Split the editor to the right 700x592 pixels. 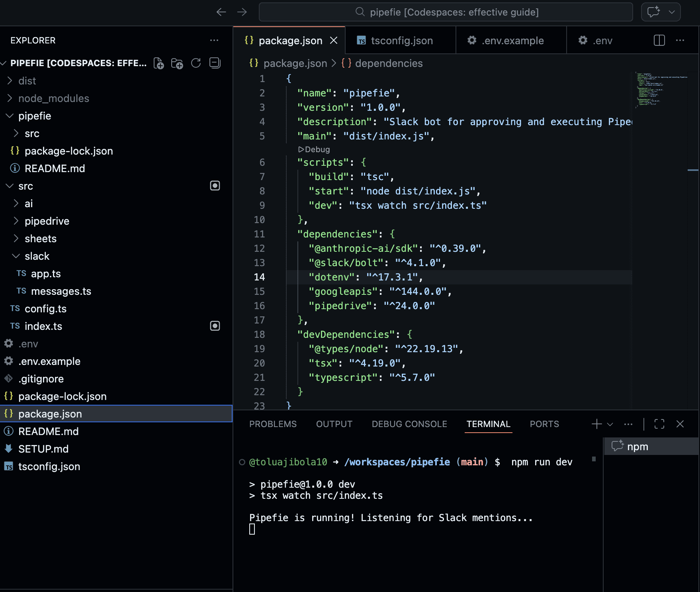659,40
